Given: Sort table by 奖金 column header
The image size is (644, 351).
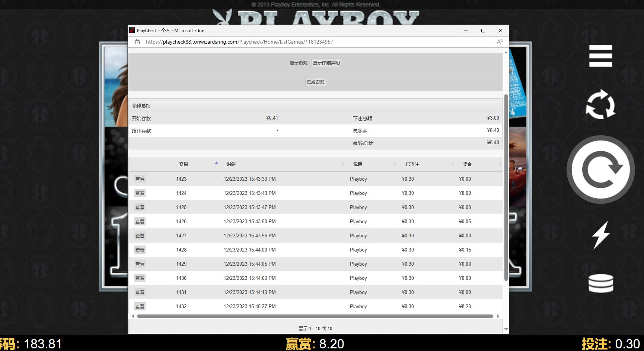Looking at the screenshot, I should pos(467,164).
